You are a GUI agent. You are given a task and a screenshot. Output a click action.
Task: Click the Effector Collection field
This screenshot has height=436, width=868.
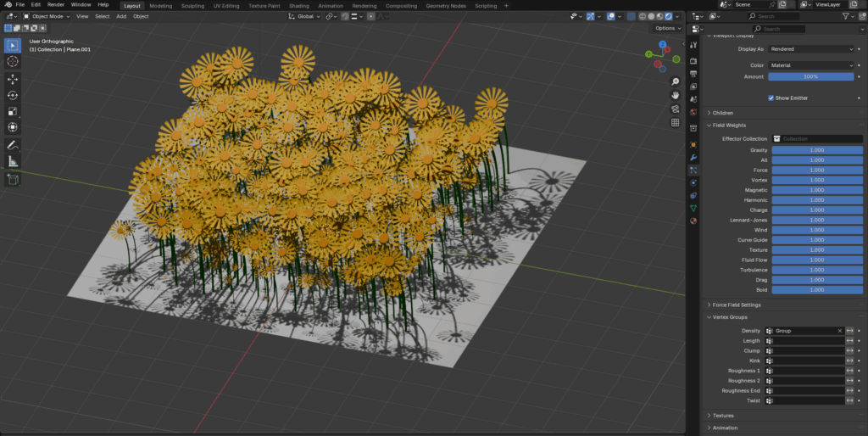817,139
